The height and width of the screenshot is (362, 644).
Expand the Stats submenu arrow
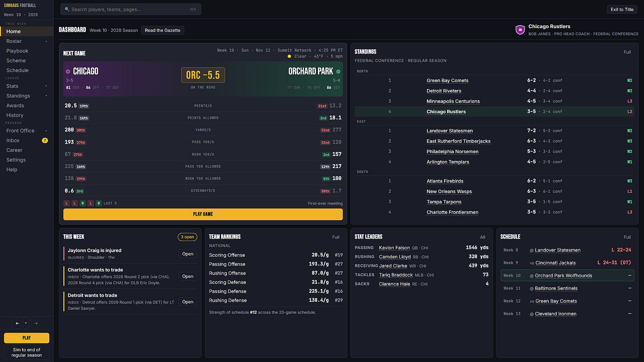46,86
